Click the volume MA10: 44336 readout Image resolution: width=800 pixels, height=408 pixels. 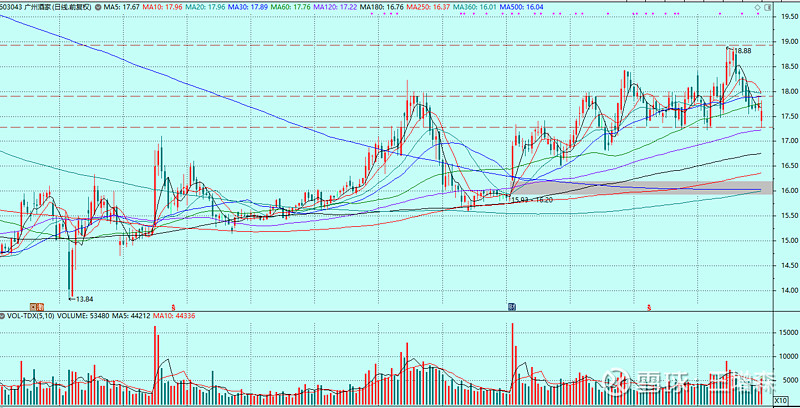tap(174, 316)
